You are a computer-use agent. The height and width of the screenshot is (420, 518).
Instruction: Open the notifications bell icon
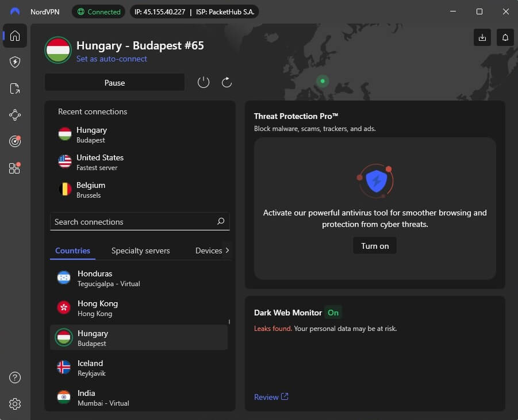[505, 37]
